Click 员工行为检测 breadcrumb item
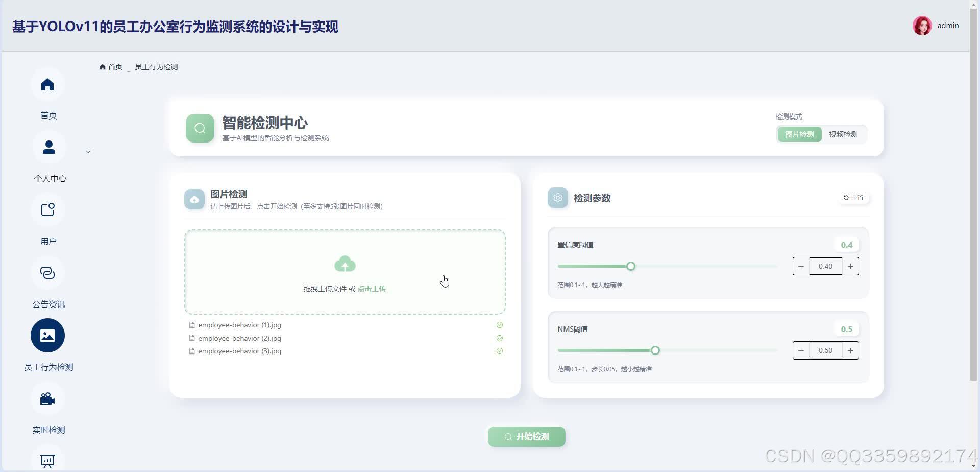 [156, 67]
